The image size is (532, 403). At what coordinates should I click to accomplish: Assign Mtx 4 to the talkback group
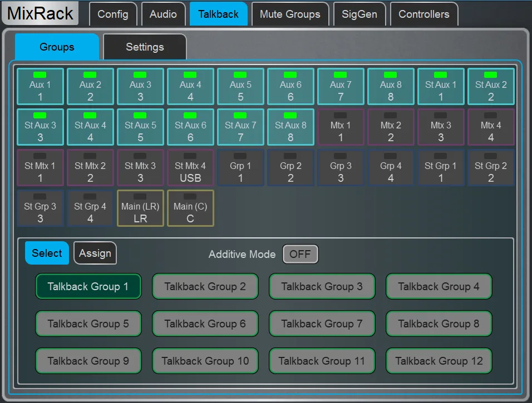(x=491, y=127)
